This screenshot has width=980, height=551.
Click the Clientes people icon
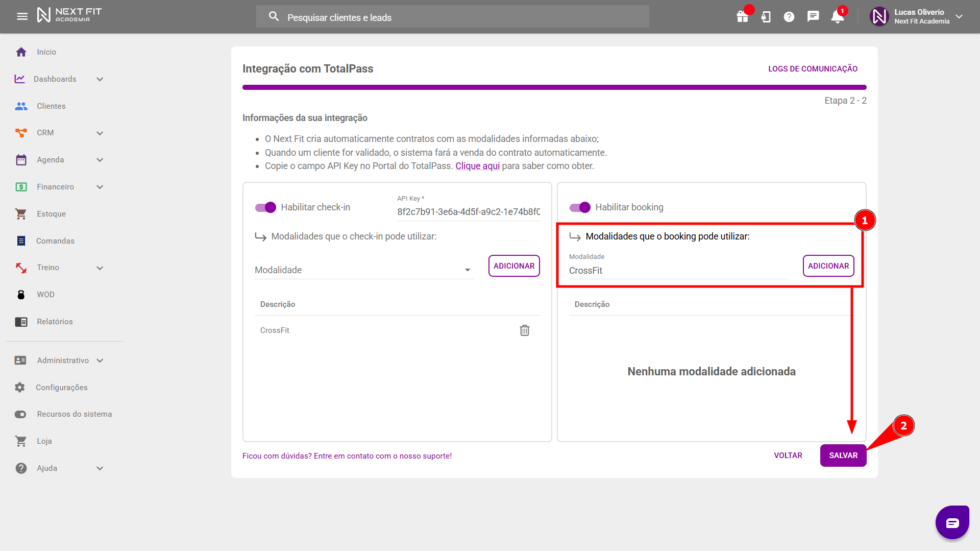click(21, 106)
